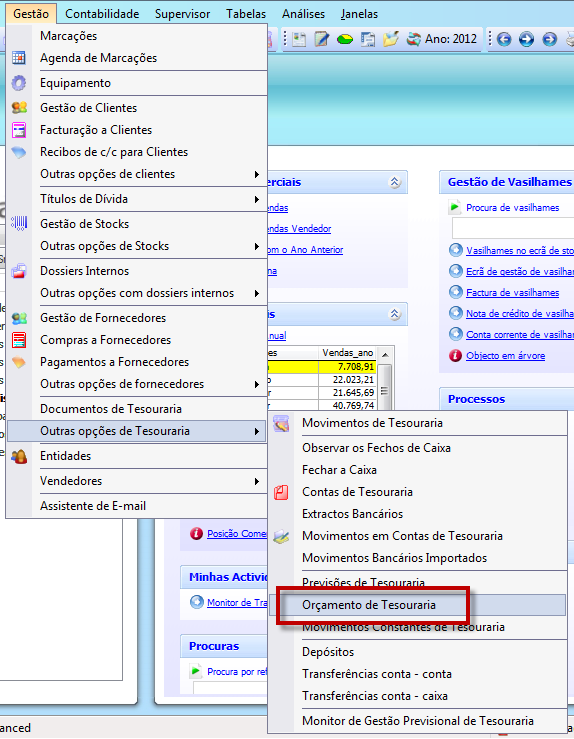The image size is (574, 739).
Task: Click the Facturação a Clientes icon
Action: coord(19,130)
